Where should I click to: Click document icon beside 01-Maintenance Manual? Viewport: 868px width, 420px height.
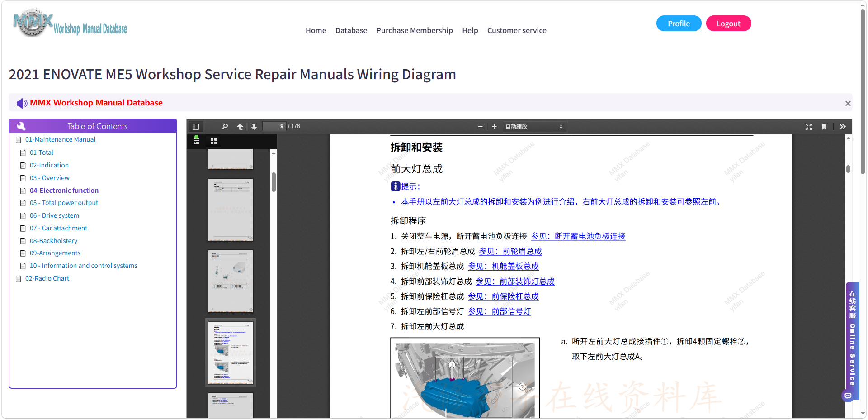click(x=19, y=140)
